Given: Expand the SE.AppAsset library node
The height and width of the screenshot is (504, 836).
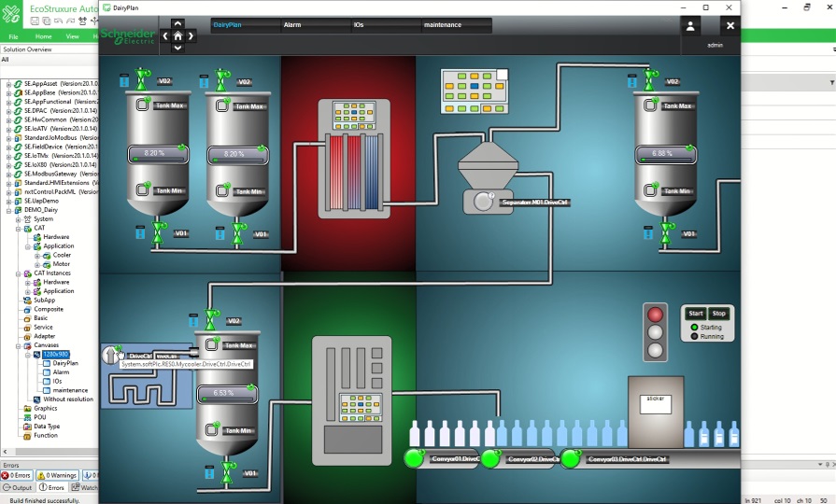Looking at the screenshot, I should [x=8, y=84].
